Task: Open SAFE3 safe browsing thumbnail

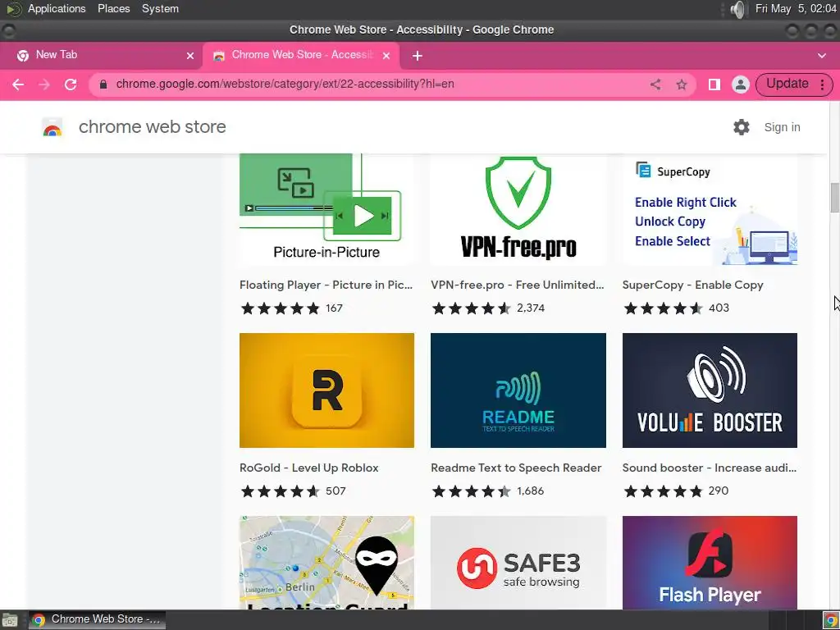Action: pyautogui.click(x=518, y=563)
